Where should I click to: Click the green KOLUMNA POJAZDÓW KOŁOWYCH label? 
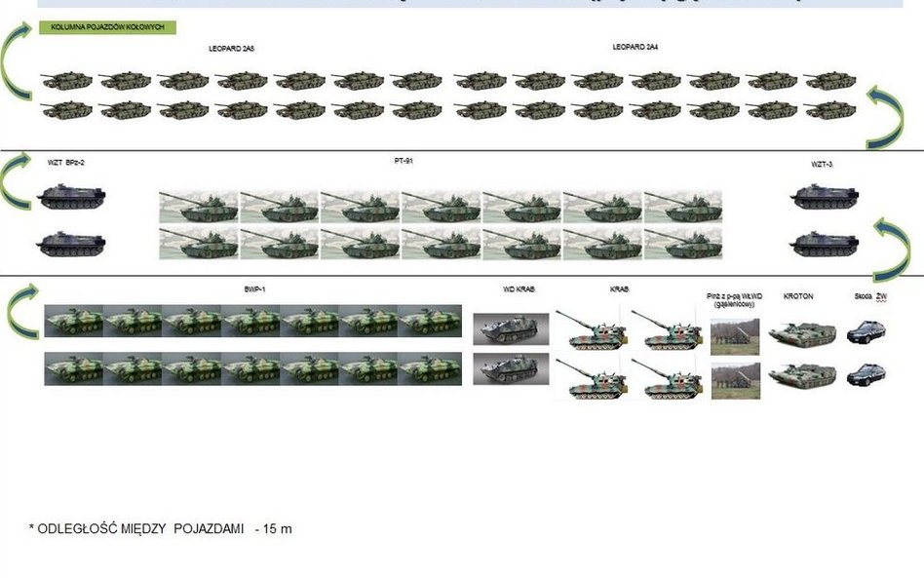click(107, 28)
